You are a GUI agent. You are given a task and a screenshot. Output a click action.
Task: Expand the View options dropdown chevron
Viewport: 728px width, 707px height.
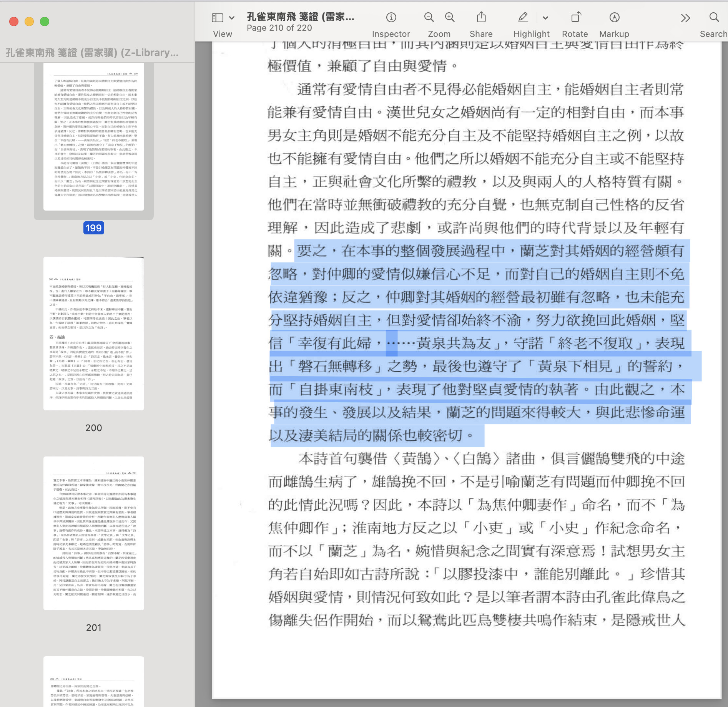pos(231,17)
